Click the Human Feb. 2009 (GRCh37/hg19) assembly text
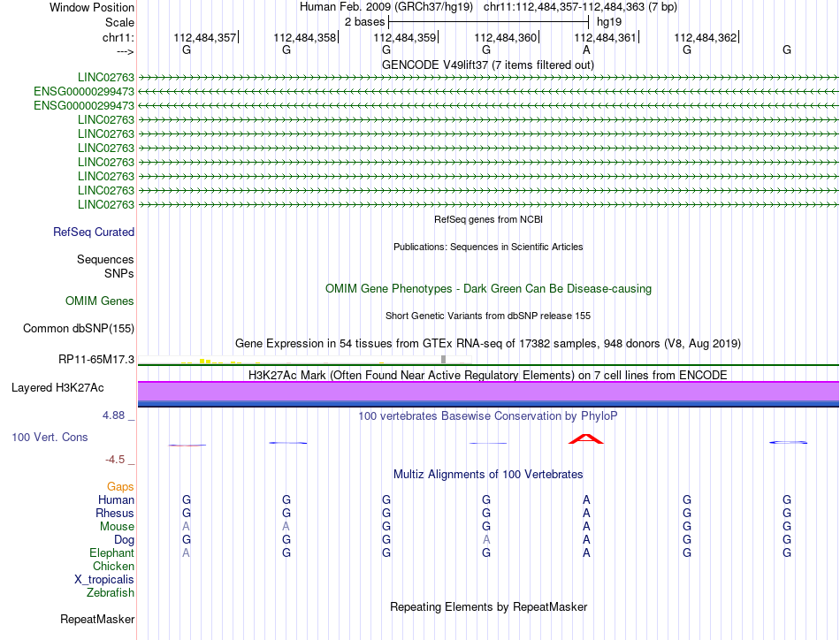This screenshot has height=640, width=840. [x=386, y=7]
